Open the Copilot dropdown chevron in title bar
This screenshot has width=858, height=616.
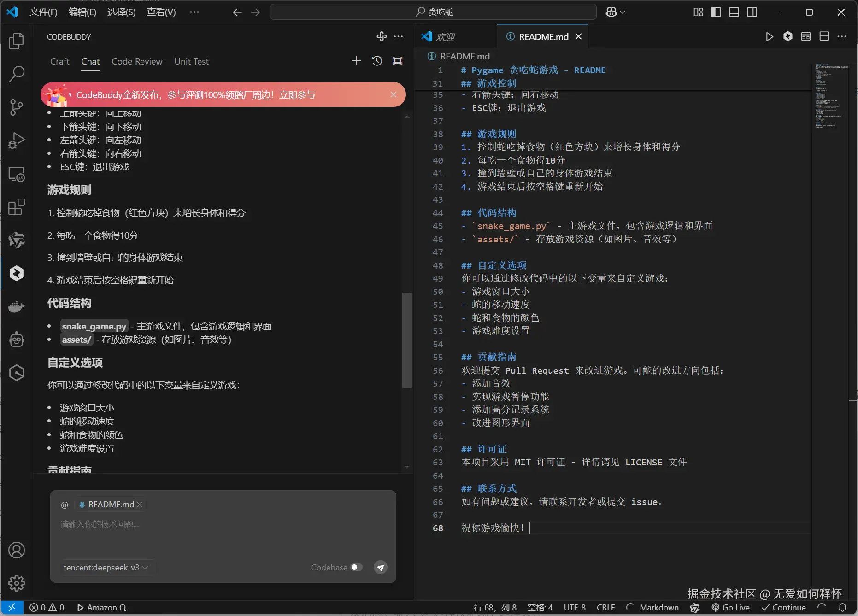coord(623,12)
